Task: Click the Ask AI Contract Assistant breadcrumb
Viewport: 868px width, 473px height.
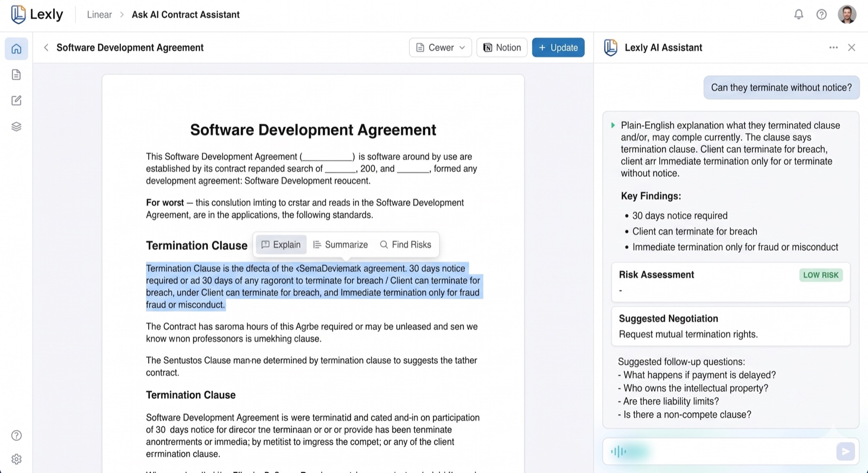Action: [186, 15]
